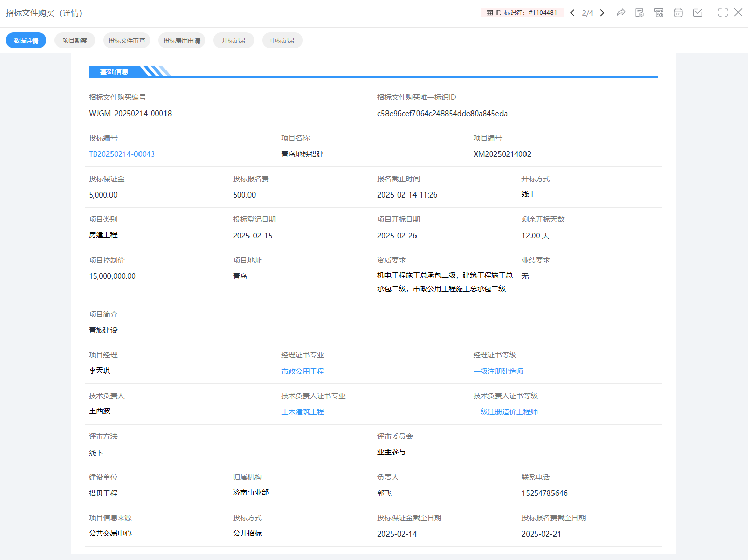Open the calendar icon in header
This screenshot has width=748, height=560.
(x=678, y=13)
